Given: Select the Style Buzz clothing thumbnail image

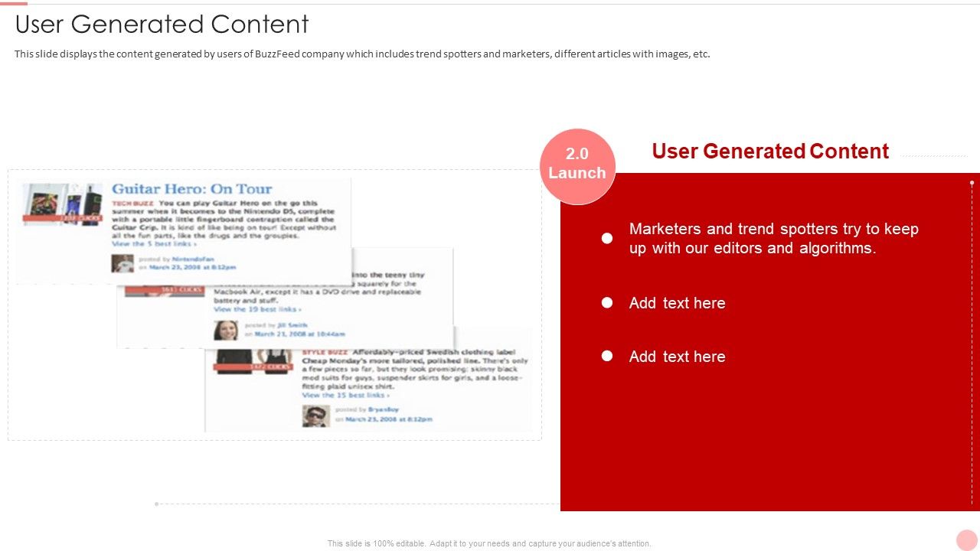Looking at the screenshot, I should point(253,361).
